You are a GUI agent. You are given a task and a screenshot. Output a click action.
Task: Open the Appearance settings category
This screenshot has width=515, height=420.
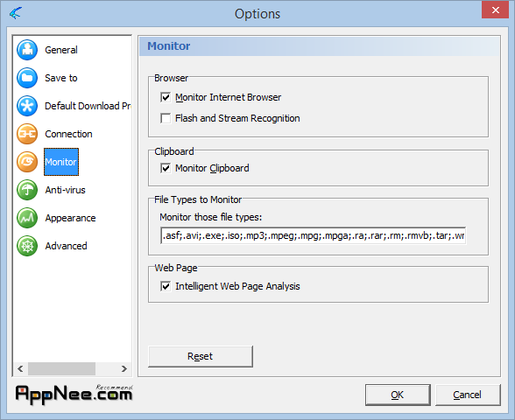[x=70, y=218]
